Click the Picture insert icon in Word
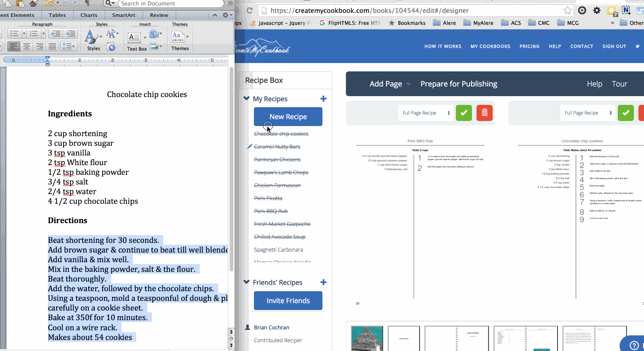This screenshot has height=351, width=644. [154, 46]
